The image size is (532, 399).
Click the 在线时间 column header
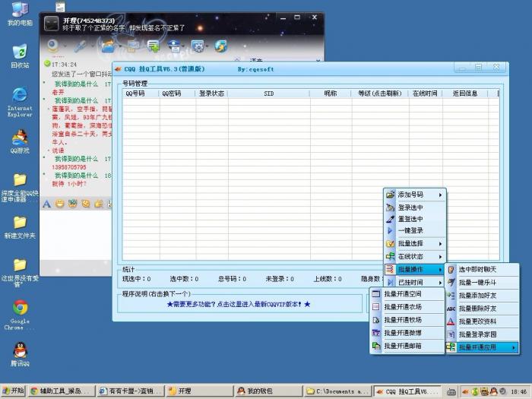(425, 93)
